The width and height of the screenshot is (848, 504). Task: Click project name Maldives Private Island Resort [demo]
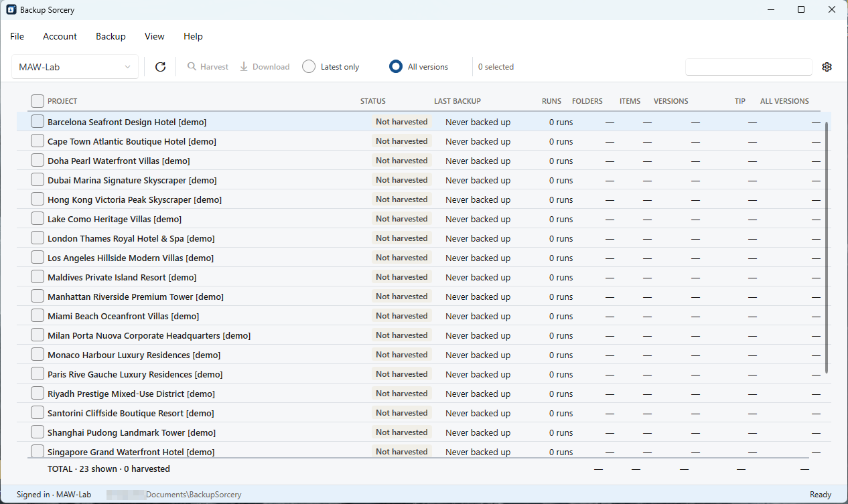(x=122, y=277)
